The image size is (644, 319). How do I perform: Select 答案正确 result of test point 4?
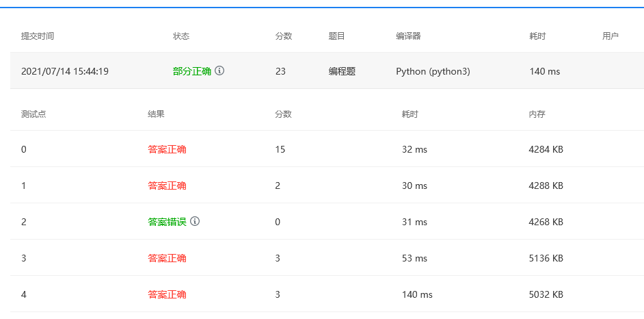[167, 294]
